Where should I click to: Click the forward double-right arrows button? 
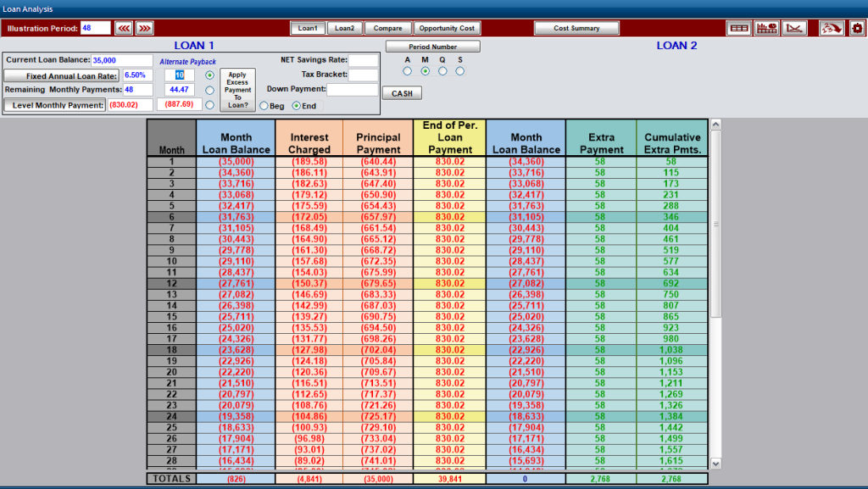tap(144, 28)
